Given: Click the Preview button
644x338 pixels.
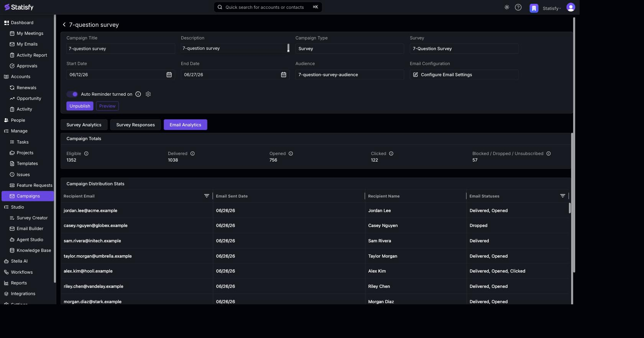Looking at the screenshot, I should click(107, 106).
